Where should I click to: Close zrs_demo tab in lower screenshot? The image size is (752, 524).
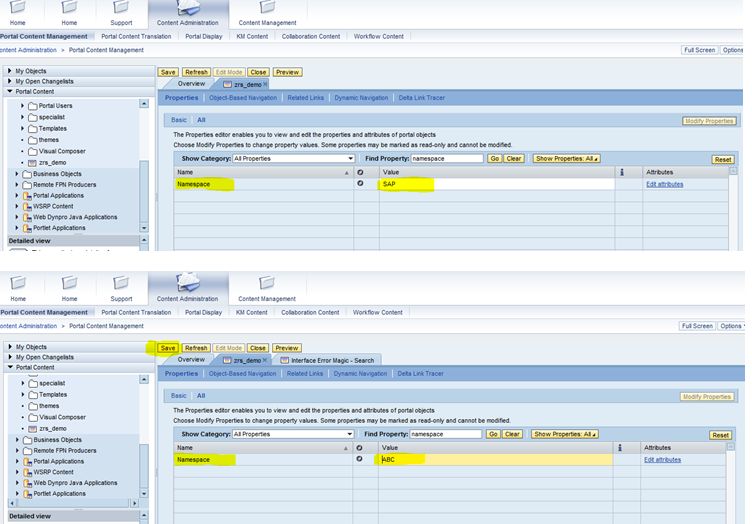pos(265,360)
